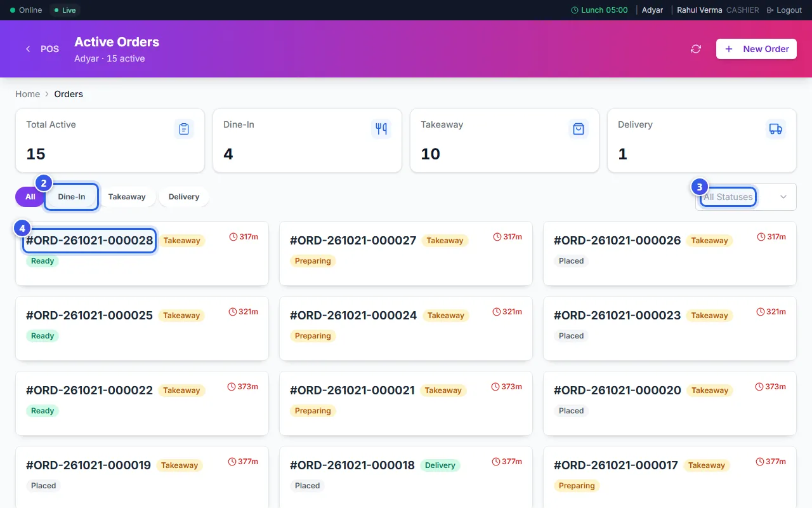Click Preparing status on order 000027
This screenshot has width=812, height=508.
pos(313,261)
